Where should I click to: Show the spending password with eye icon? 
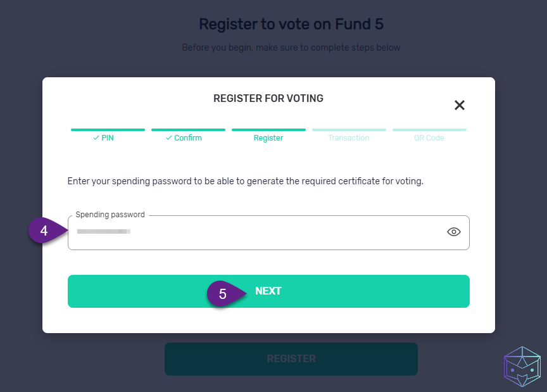(453, 232)
